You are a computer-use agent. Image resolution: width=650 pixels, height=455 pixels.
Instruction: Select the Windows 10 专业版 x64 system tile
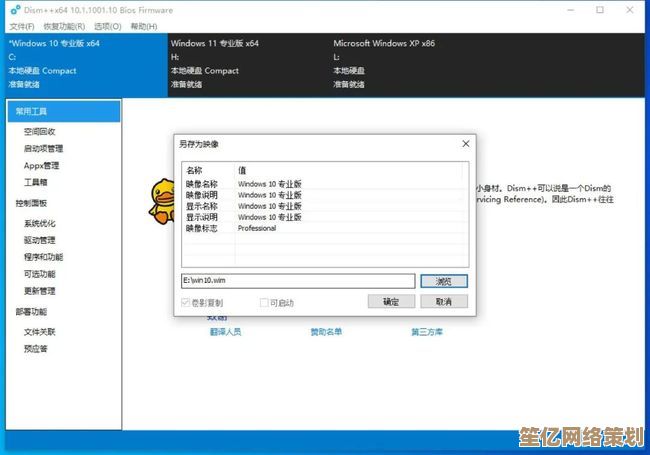86,65
